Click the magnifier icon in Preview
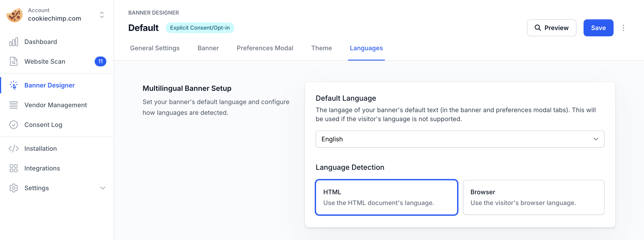644x240 pixels. click(x=538, y=28)
